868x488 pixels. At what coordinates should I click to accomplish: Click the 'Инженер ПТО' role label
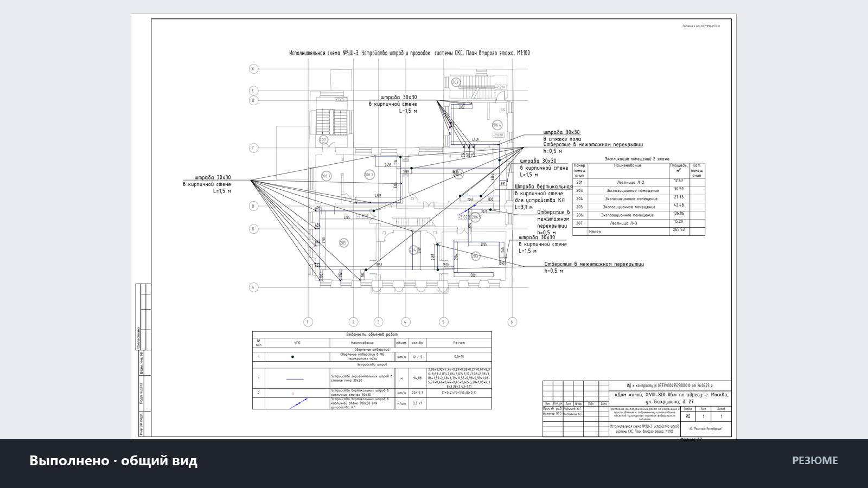[552, 414]
